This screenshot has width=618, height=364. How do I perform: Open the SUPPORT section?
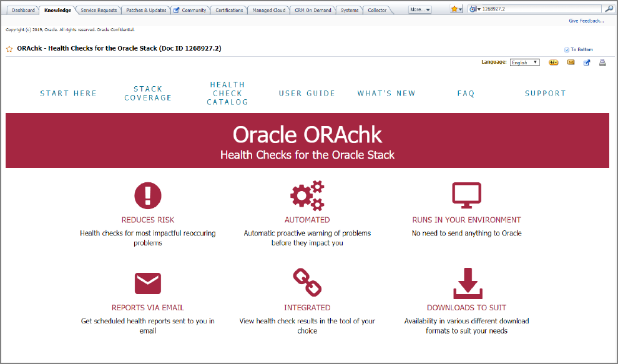(x=546, y=94)
